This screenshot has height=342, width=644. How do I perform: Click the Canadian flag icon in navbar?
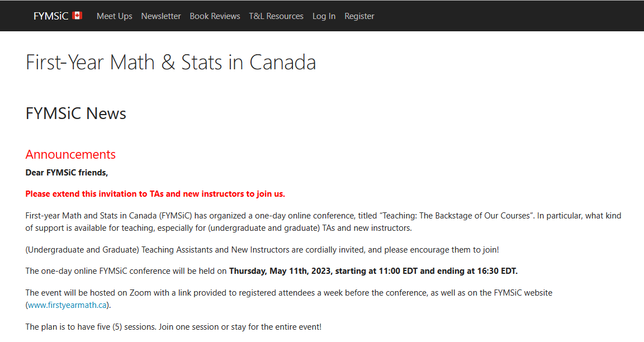pyautogui.click(x=77, y=16)
